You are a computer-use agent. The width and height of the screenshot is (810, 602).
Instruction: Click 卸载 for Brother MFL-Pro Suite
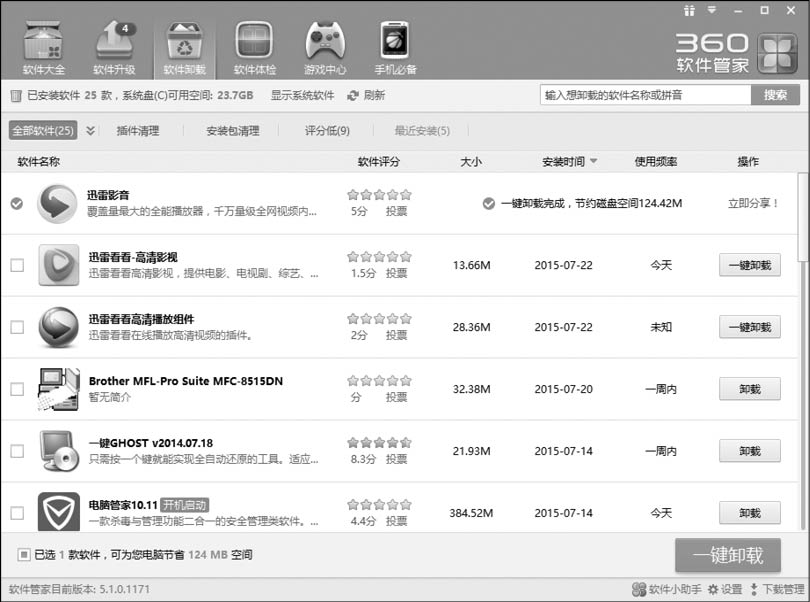750,389
